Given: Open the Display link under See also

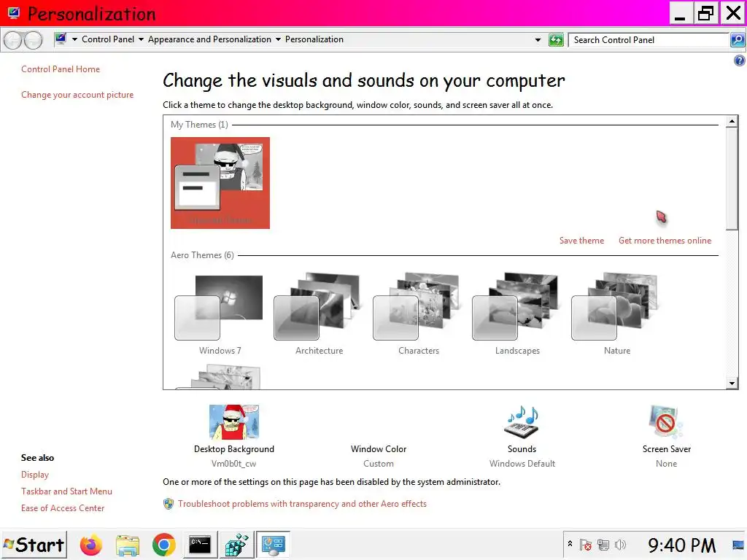Looking at the screenshot, I should coord(35,475).
